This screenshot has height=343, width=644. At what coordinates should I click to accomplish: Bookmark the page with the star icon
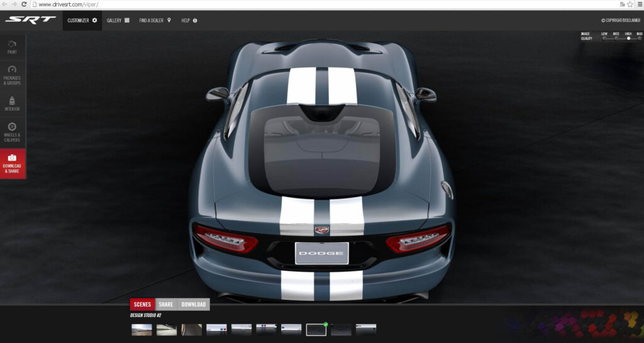coord(630,4)
